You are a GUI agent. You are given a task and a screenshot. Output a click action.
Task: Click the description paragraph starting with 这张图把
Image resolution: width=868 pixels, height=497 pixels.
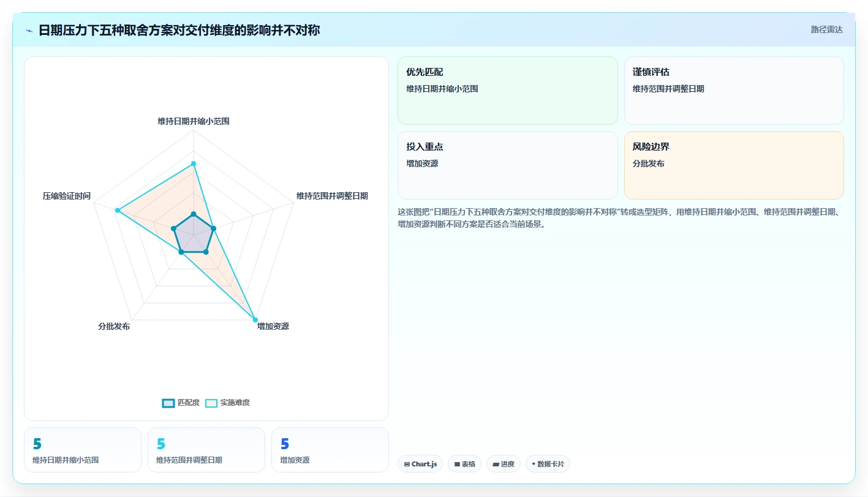(x=621, y=218)
